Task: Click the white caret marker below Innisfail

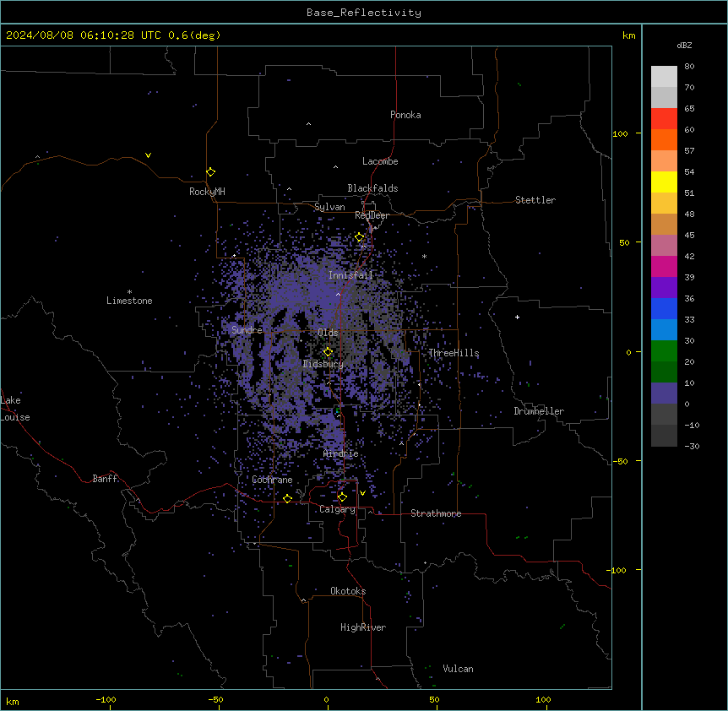Action: coord(338,294)
